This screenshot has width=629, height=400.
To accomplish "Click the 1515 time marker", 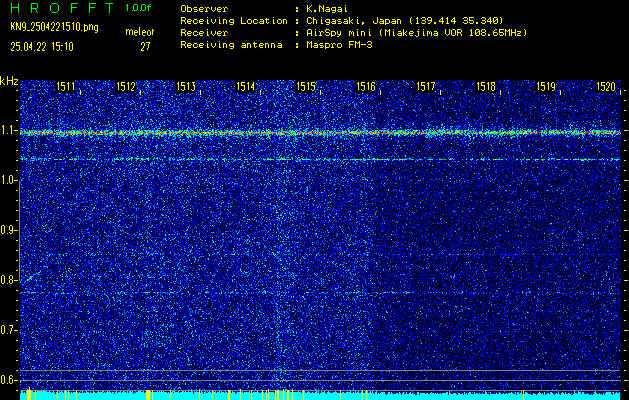I will 306,86.
